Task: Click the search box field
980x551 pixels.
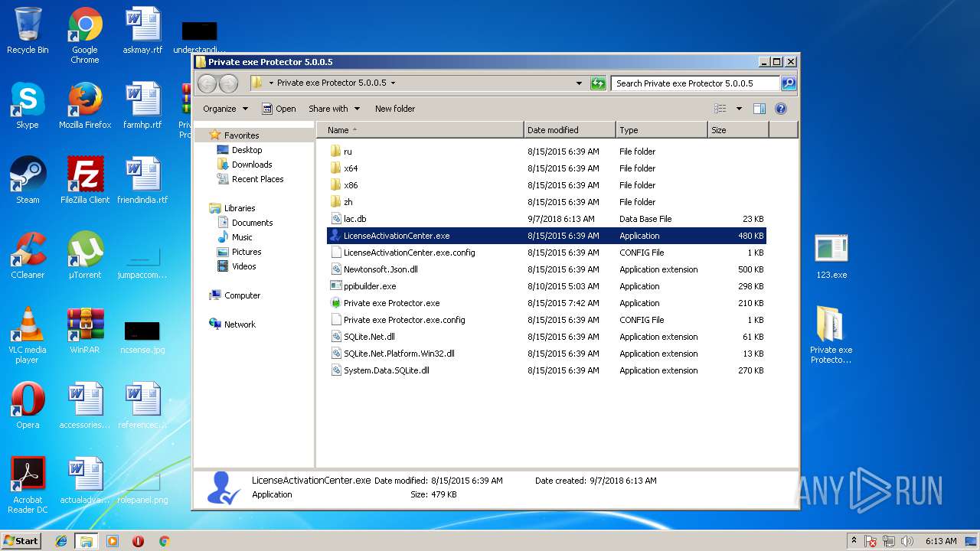Action: [695, 83]
